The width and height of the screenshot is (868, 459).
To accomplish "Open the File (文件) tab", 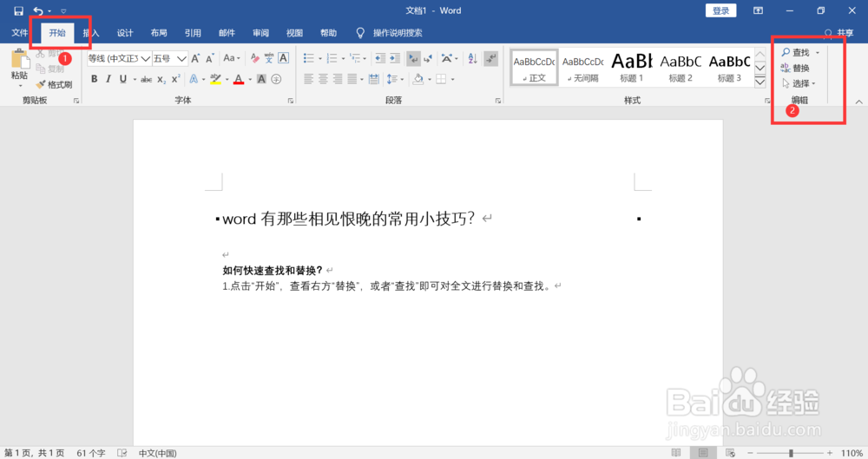I will 20,33.
